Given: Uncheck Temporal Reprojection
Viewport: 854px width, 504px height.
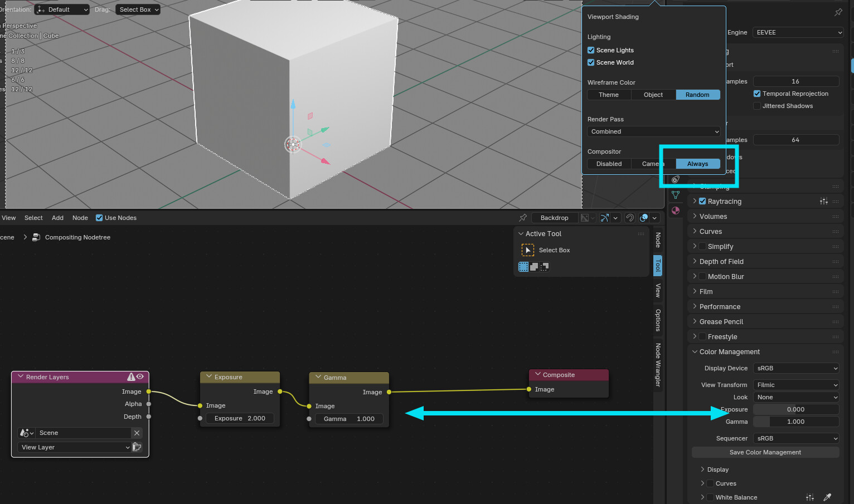Looking at the screenshot, I should coord(757,94).
